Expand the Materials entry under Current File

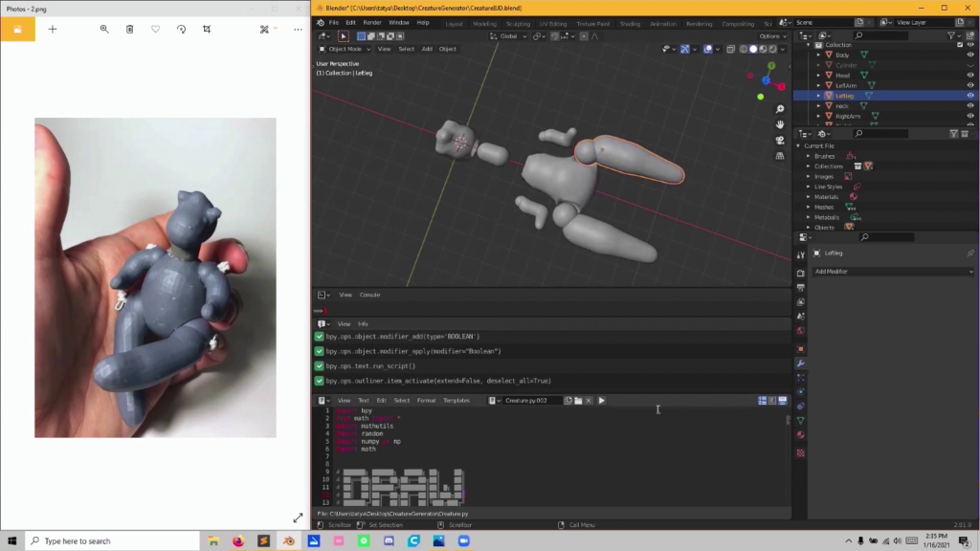point(808,197)
